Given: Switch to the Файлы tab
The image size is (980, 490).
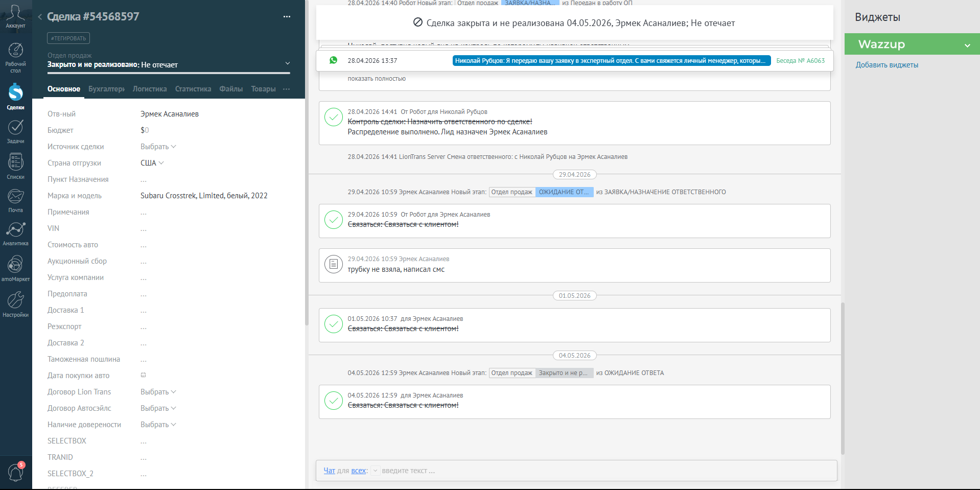Looking at the screenshot, I should [231, 89].
